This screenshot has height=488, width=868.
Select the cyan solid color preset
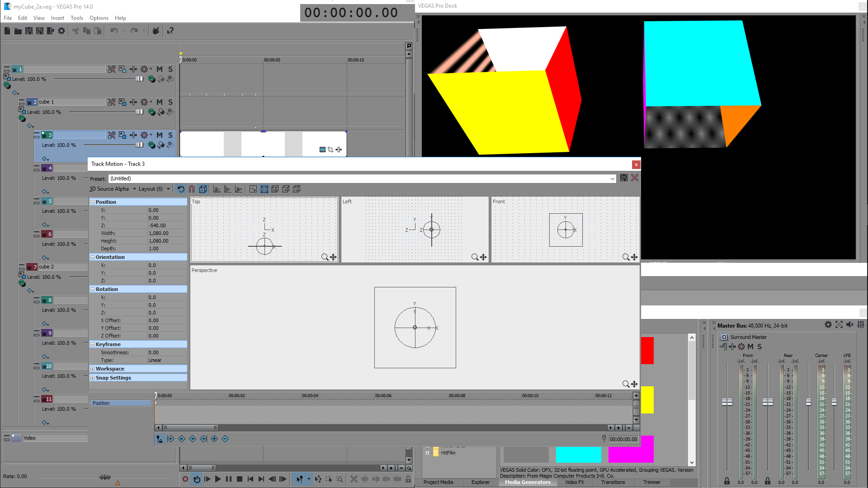578,455
